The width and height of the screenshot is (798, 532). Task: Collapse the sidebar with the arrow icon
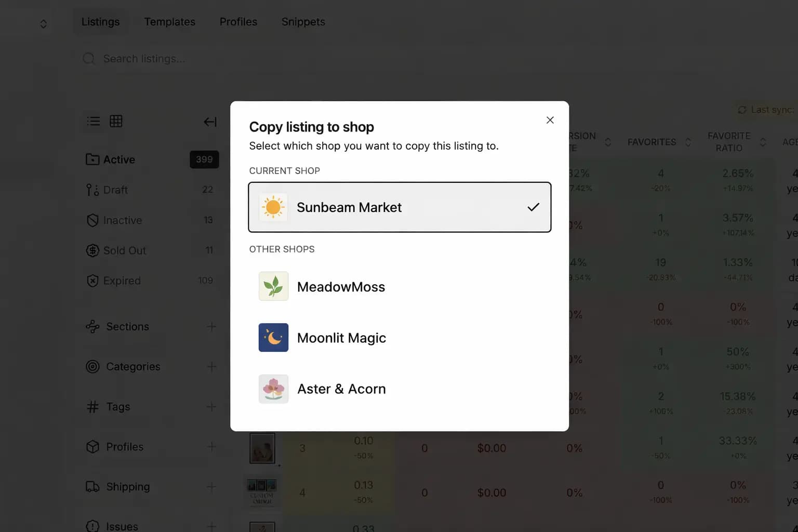[210, 122]
